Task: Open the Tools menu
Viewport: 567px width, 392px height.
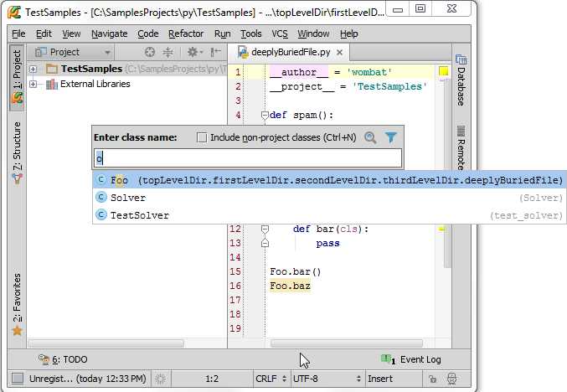Action: point(251,34)
